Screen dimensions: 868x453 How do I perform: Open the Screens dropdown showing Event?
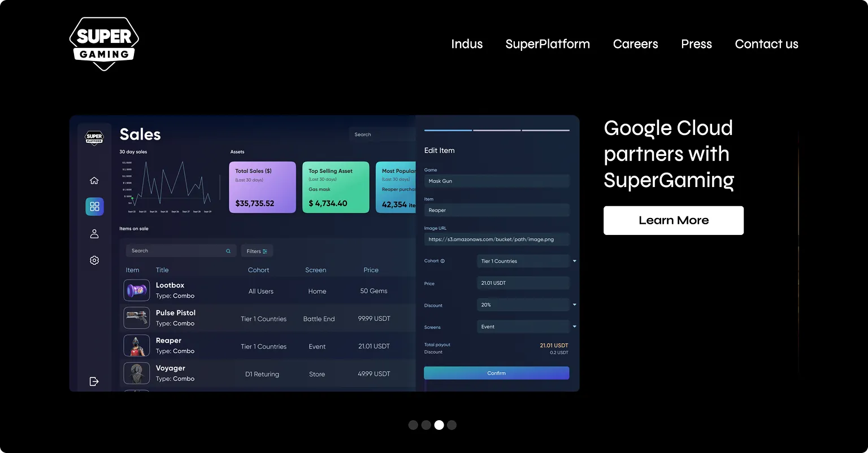(x=527, y=326)
